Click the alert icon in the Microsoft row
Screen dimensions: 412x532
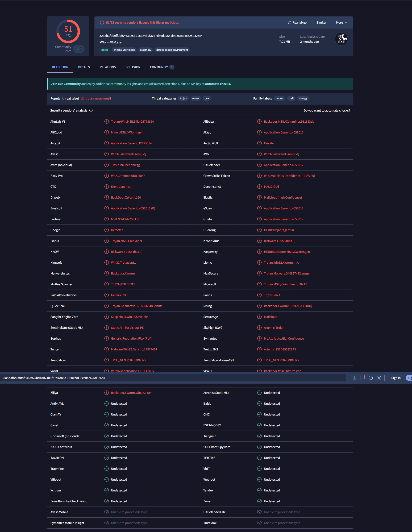pyautogui.click(x=259, y=284)
